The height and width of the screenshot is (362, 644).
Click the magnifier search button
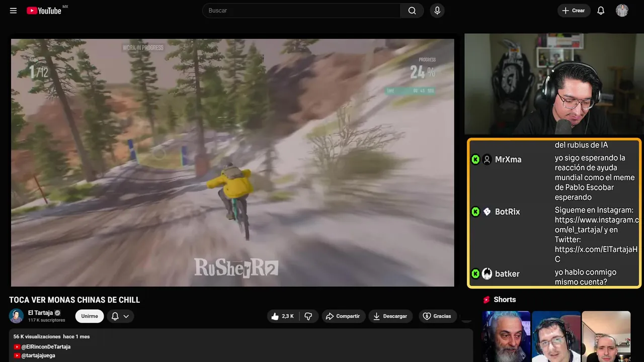click(x=412, y=11)
